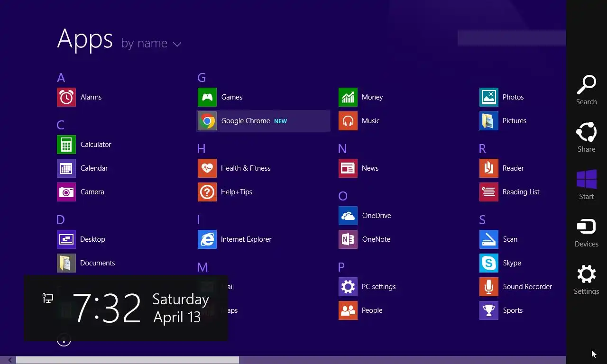The width and height of the screenshot is (607, 364).
Task: Start the Camera app icon
Action: [66, 192]
